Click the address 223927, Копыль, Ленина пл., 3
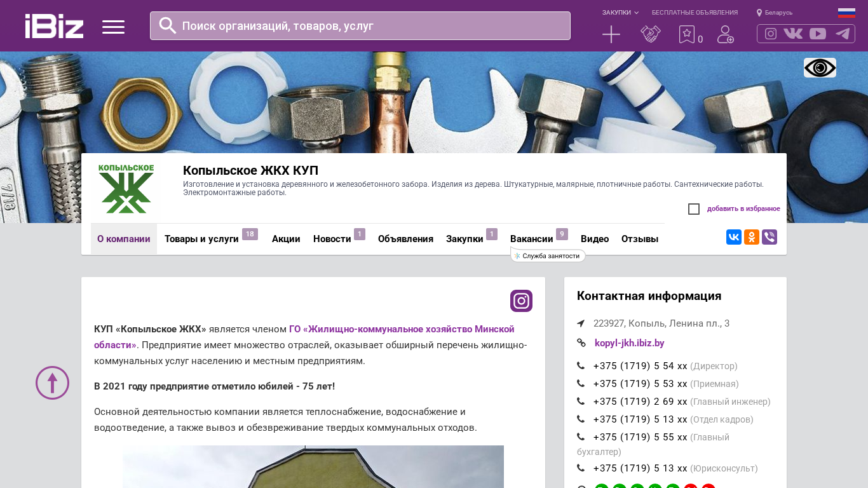This screenshot has width=868, height=488. coord(661,323)
